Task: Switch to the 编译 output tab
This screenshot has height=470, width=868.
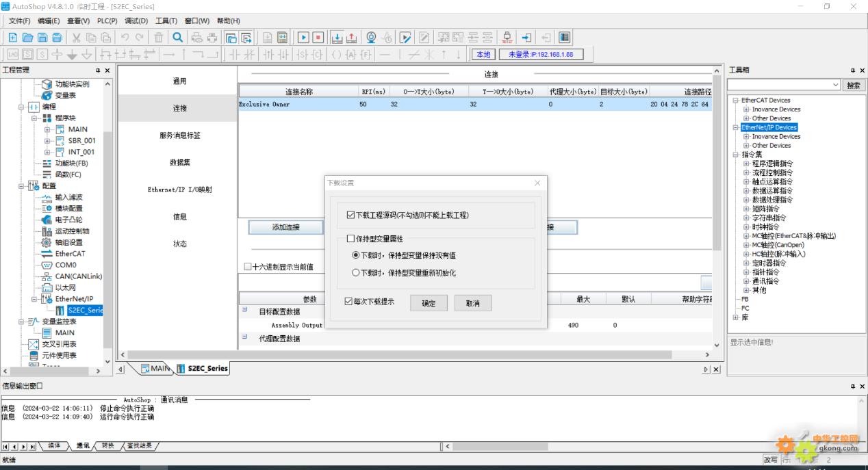Action: tap(53, 446)
